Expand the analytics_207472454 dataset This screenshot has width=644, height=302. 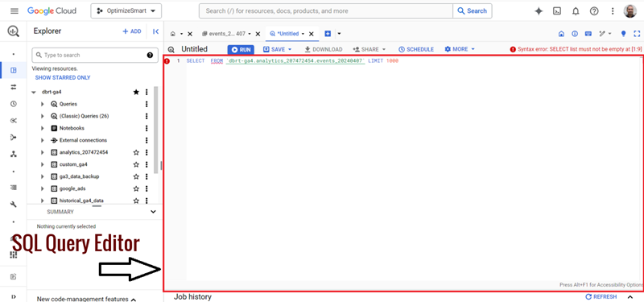pyautogui.click(x=43, y=152)
